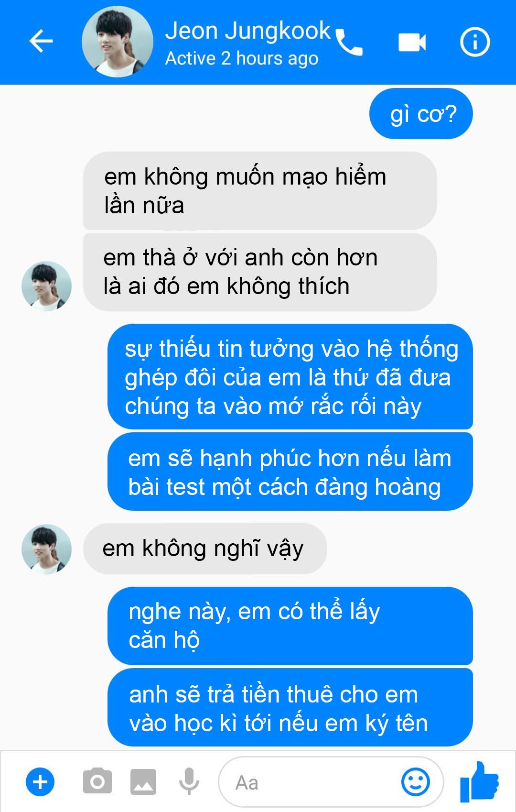Open the emoji picker smiley icon

(x=416, y=782)
